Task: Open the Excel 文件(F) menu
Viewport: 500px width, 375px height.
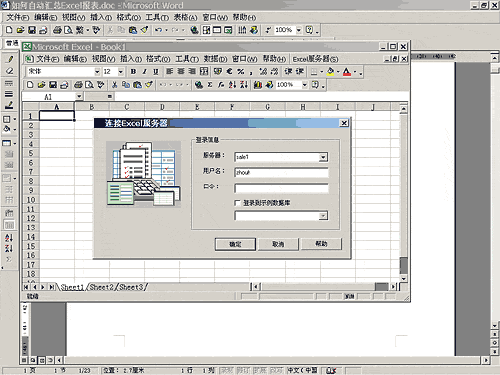Action: 47,59
